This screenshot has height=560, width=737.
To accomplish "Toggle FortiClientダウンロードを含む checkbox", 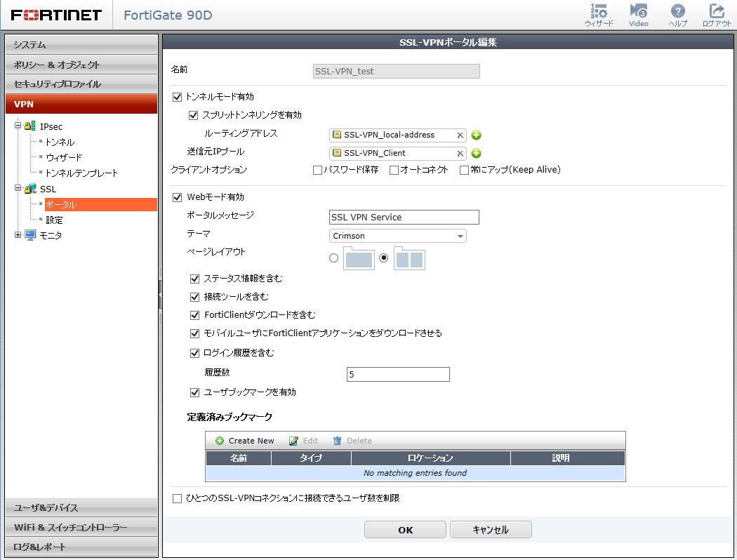I will pyautogui.click(x=194, y=315).
